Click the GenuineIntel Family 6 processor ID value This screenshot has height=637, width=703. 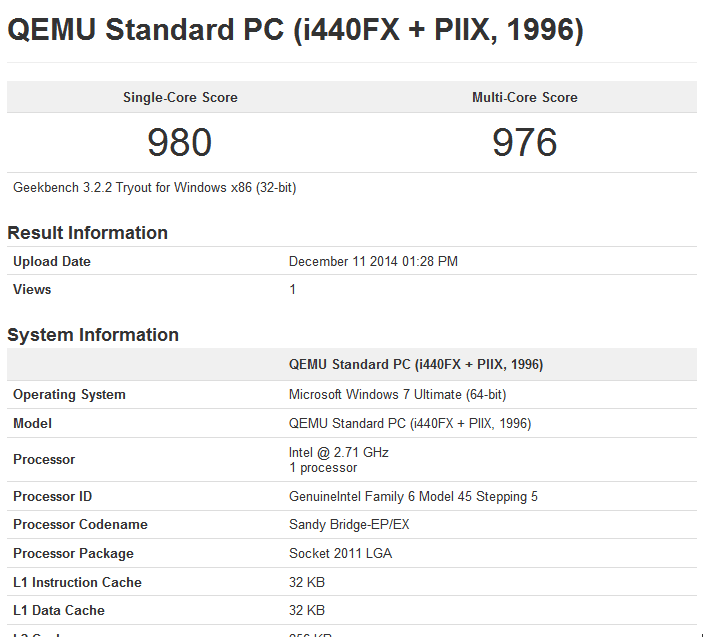[413, 496]
